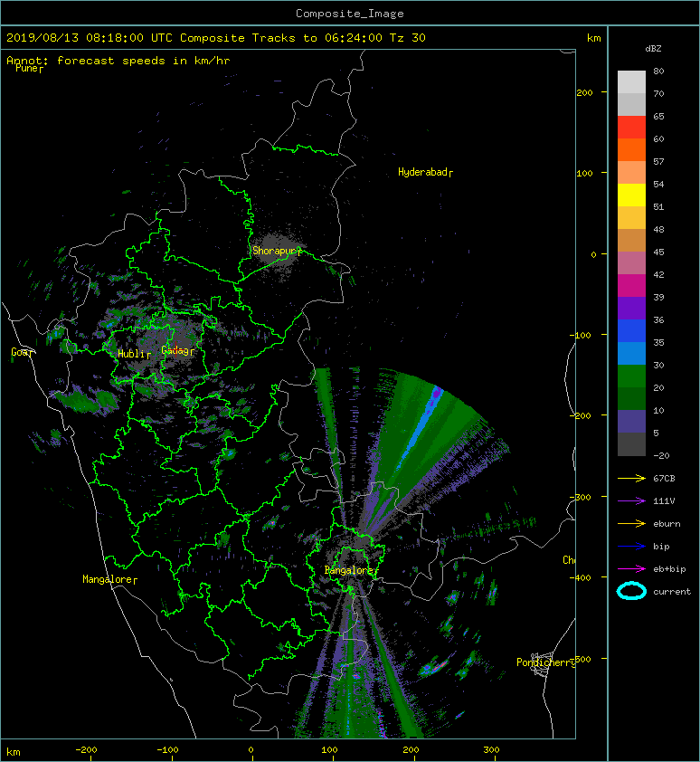Click the blue radar streak northeast of Bangalore
Screen dimensions: 700x762
click(421, 427)
